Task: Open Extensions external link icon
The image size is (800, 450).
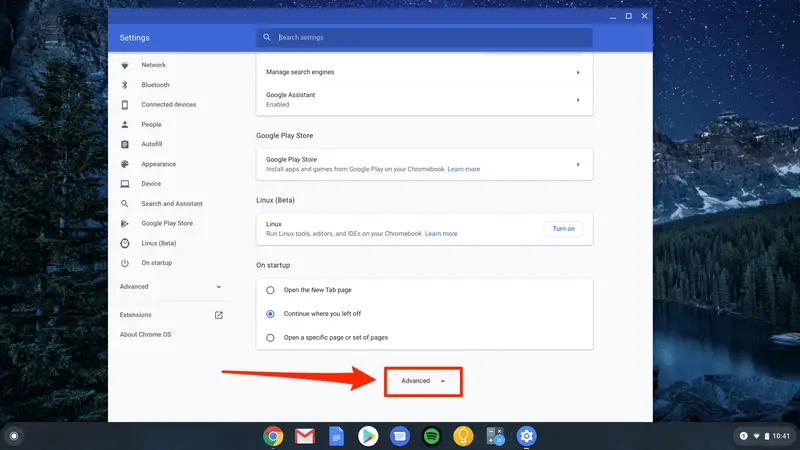Action: 219,315
